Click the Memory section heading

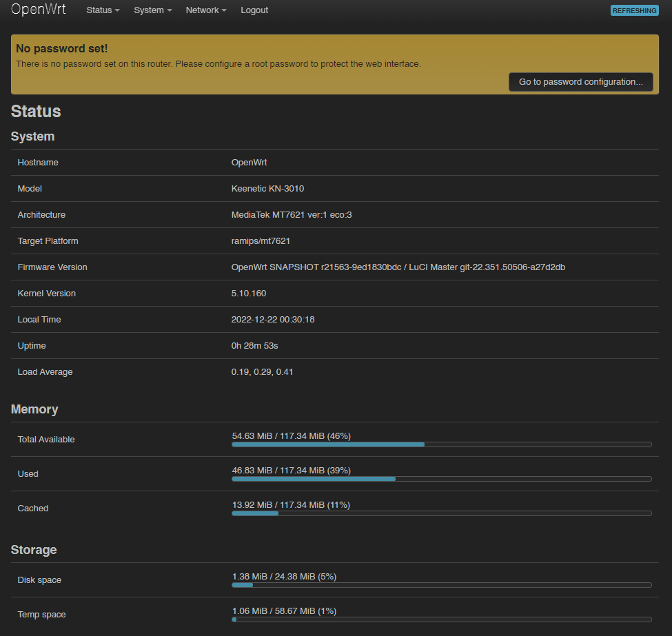click(x=34, y=409)
